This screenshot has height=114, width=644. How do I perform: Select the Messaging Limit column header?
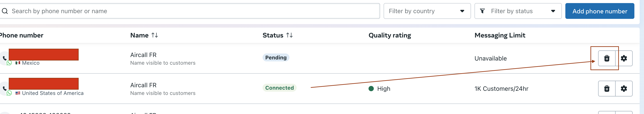tap(500, 35)
